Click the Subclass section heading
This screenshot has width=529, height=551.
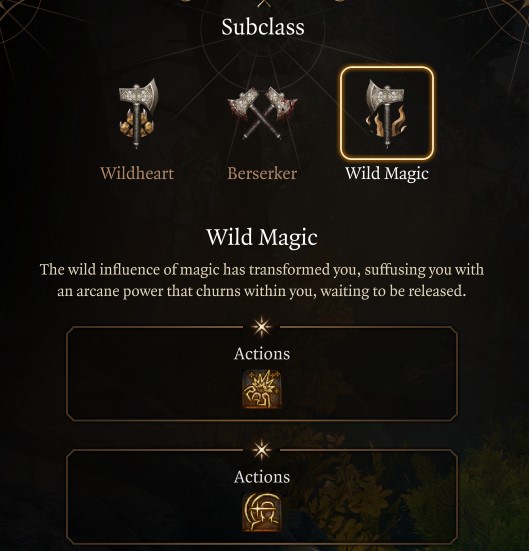[263, 27]
